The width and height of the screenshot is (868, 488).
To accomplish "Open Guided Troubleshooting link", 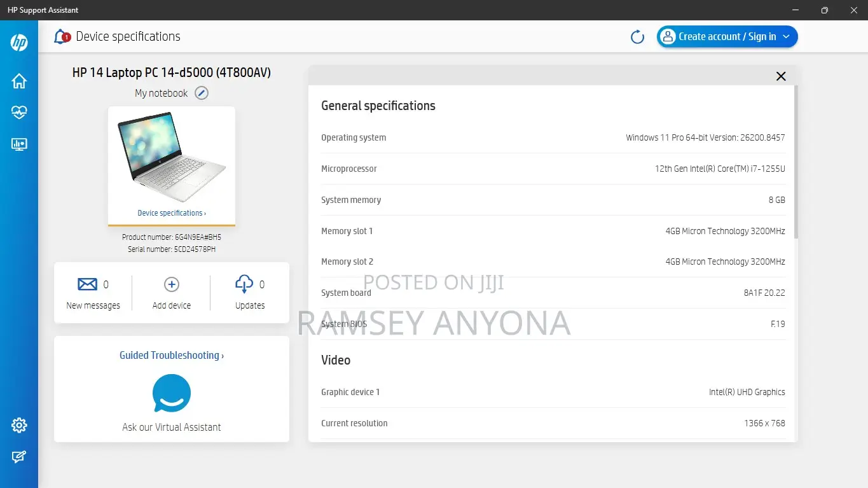I will [172, 356].
